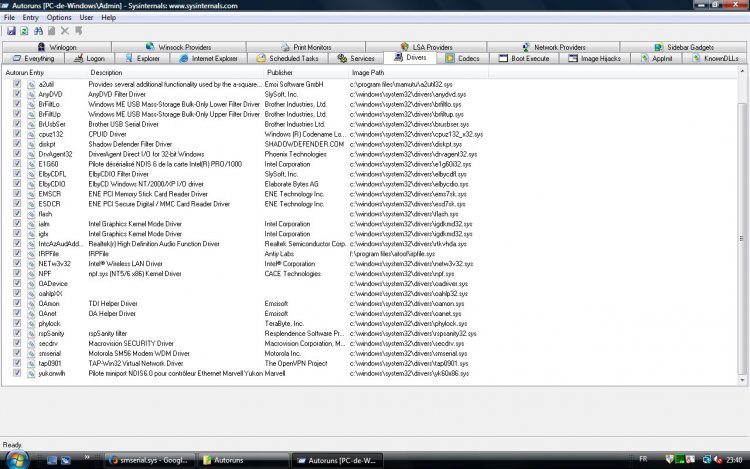Click the driver icon beside IRPFile
Screen dimensions: 750x469
click(x=31, y=254)
